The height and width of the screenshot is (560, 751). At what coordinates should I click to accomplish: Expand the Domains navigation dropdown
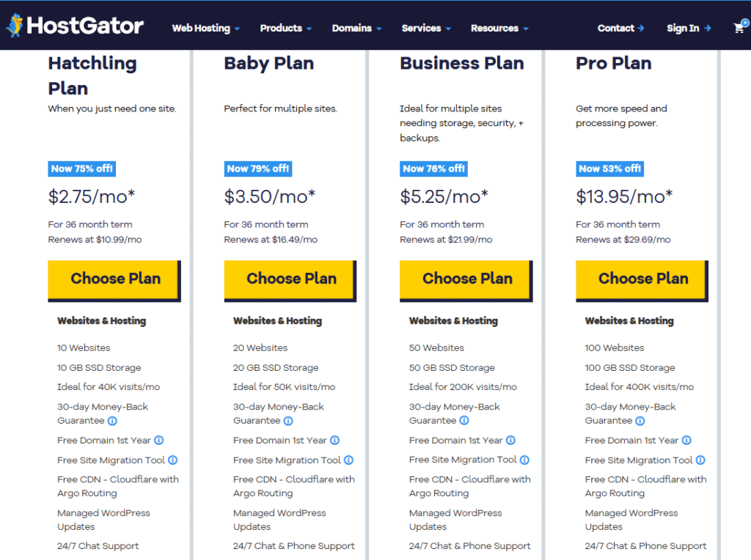(x=356, y=29)
